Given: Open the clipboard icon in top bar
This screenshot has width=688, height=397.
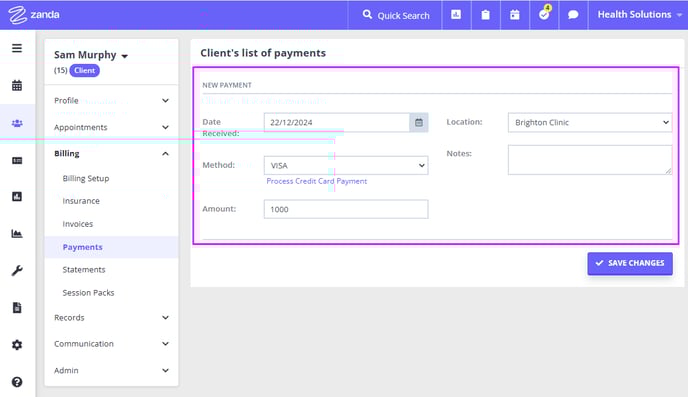Looking at the screenshot, I should click(x=485, y=14).
